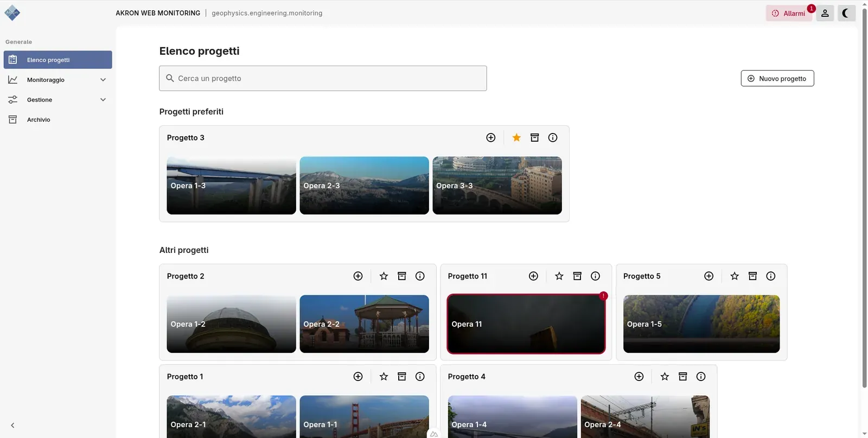The height and width of the screenshot is (438, 868).
Task: Show Progetto 4 information
Action: [x=701, y=377]
